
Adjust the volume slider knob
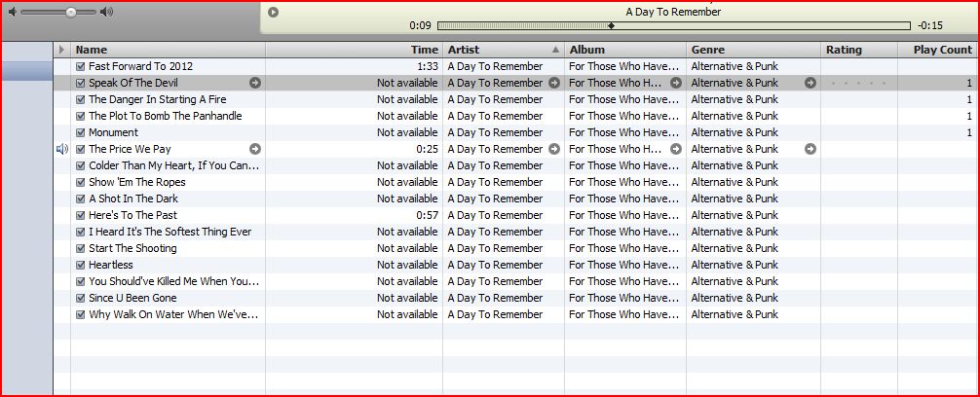71,12
